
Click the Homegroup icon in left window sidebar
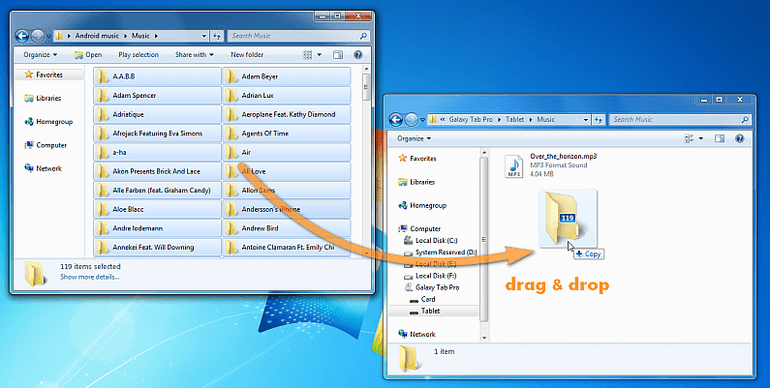(x=29, y=122)
